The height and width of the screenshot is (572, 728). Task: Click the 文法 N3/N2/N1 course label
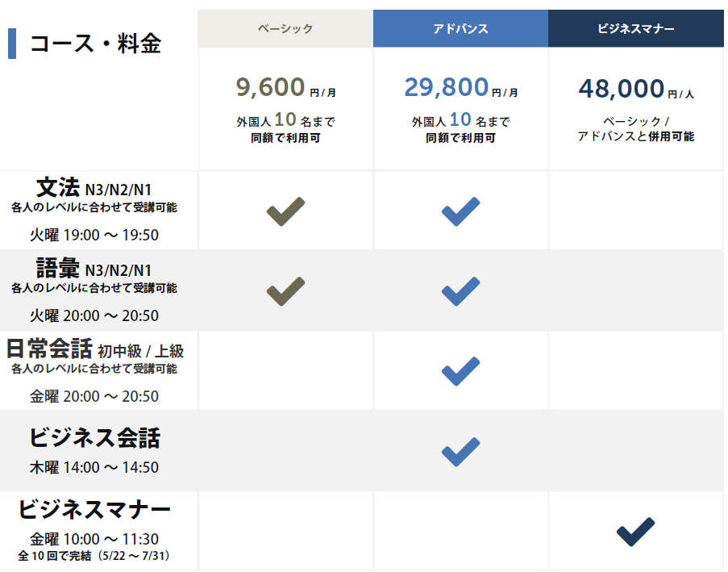[x=94, y=189]
